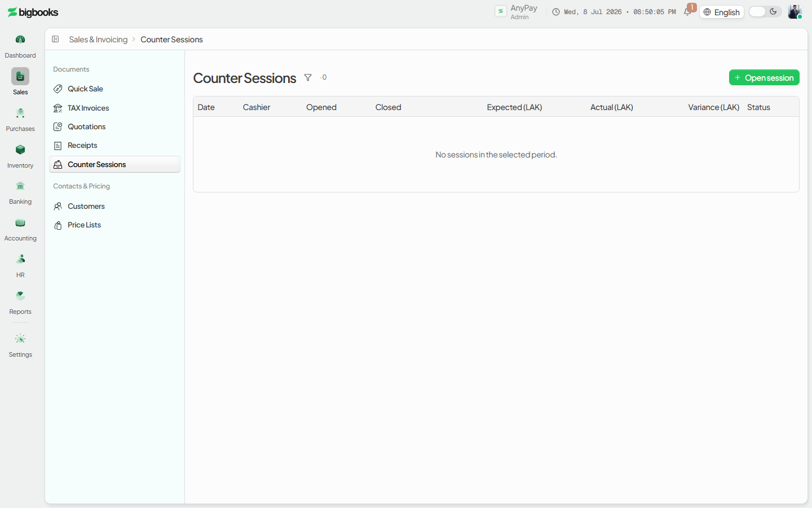Viewport: 812px width, 508px height.
Task: Click the Price Lists bag icon
Action: [58, 225]
